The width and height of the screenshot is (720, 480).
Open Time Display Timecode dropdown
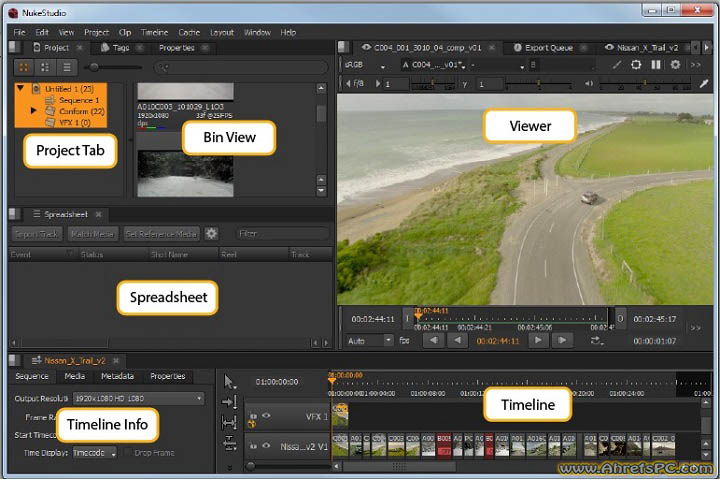tap(95, 453)
